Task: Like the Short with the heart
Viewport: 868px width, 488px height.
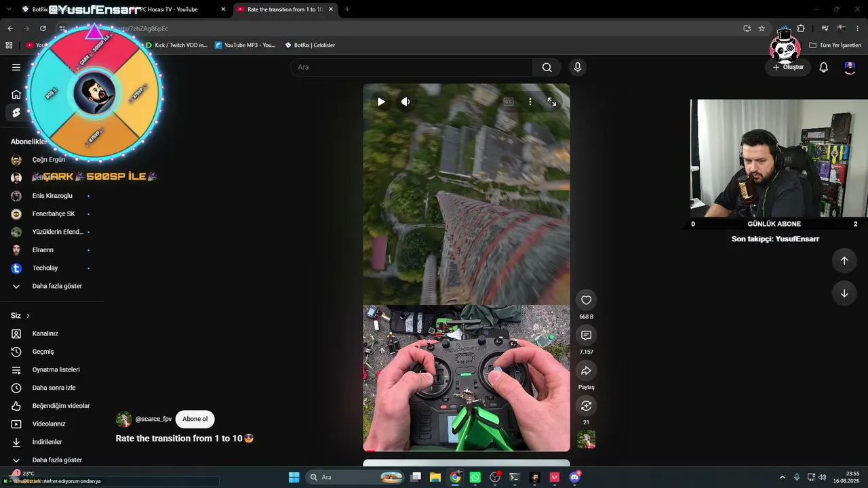Action: point(587,300)
